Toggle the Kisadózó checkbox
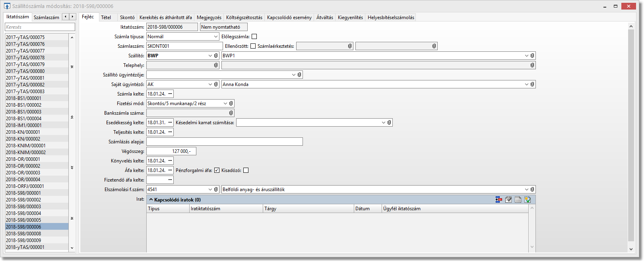Image resolution: width=644 pixels, height=262 pixels. tap(246, 170)
